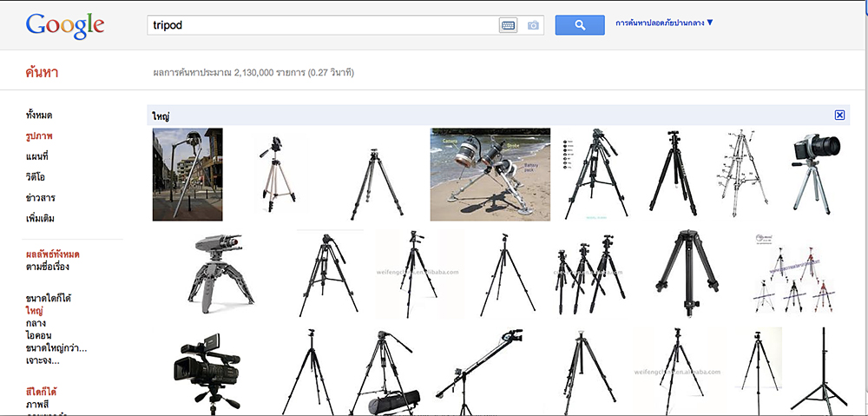Open ขนาดใหญ่กว่า... larger than option
This screenshot has width=868, height=416.
pos(56,348)
